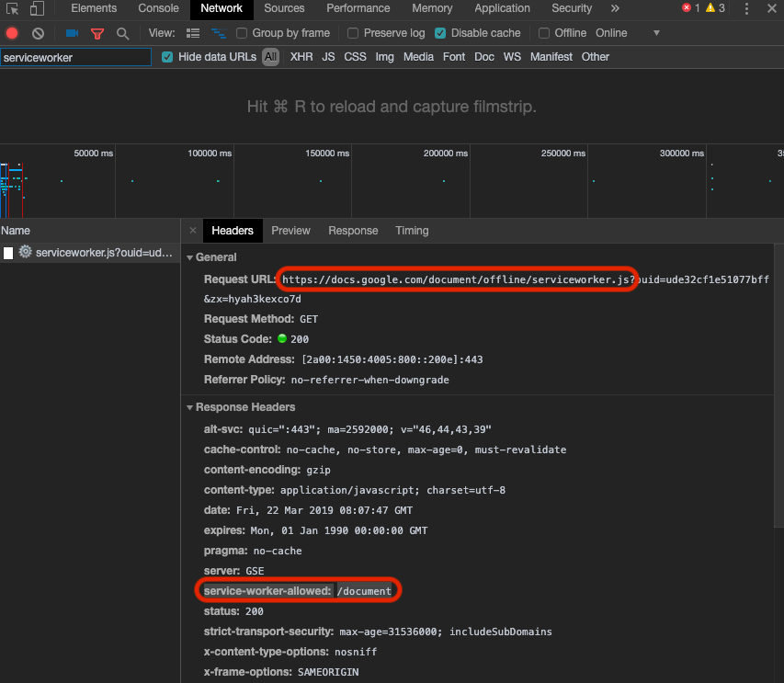Collapse the General headers section
Image resolution: width=784 pixels, height=683 pixels.
189,256
